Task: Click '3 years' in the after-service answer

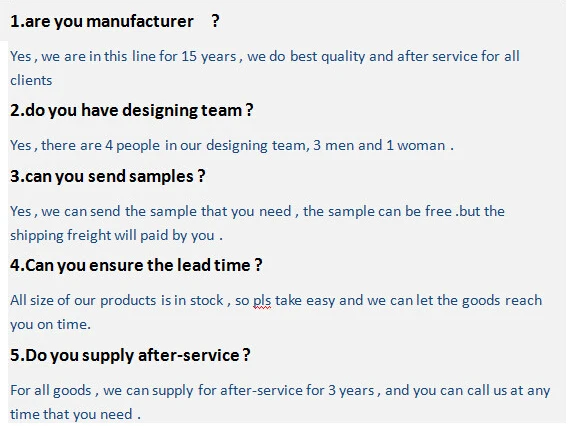Action: coord(351,390)
